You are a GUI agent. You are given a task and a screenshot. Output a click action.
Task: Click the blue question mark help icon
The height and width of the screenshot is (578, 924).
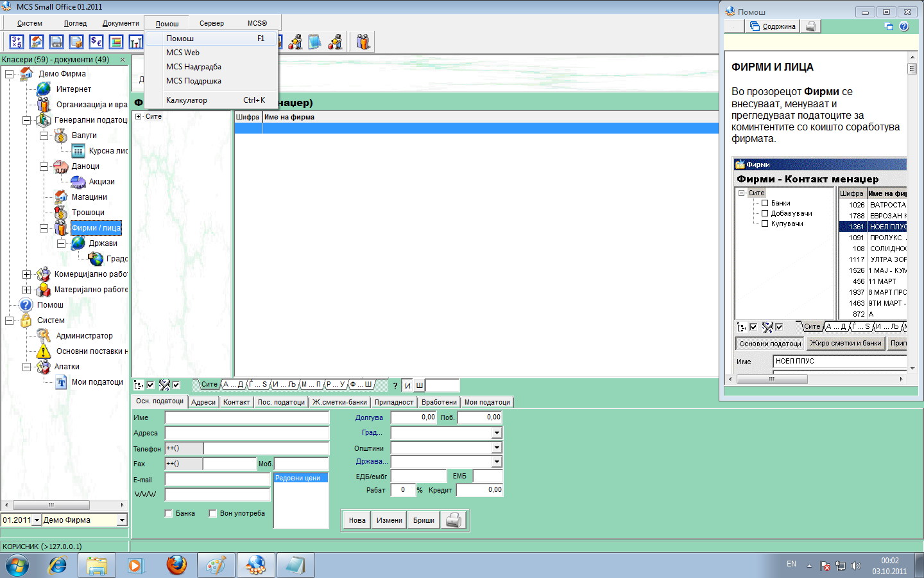[903, 26]
